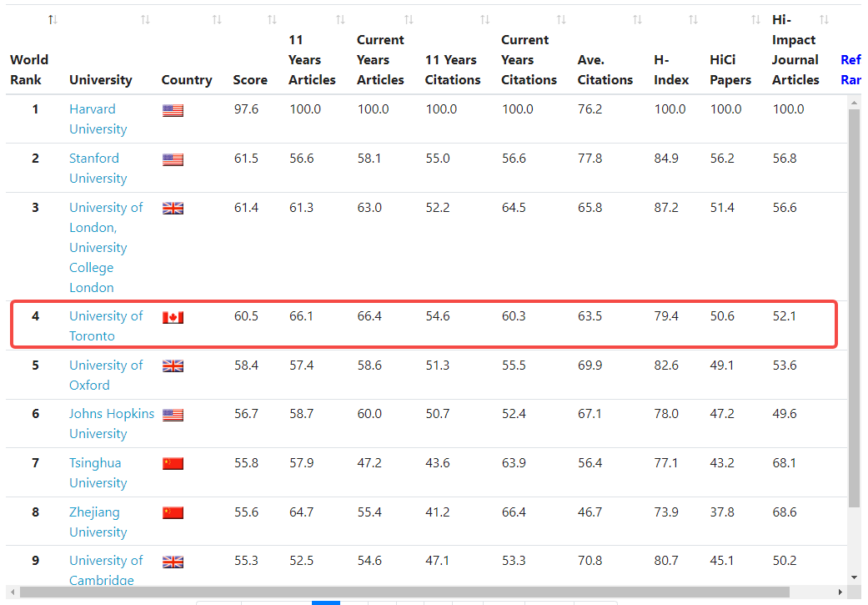This screenshot has height=605, width=868.
Task: Sort by Current Years Articles arrows icon
Action: click(x=409, y=20)
